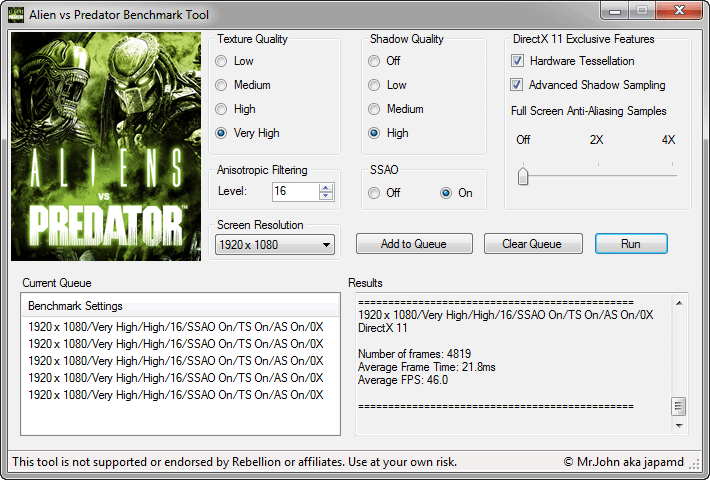Click the anti-aliasing slider thumb

pos(523,176)
